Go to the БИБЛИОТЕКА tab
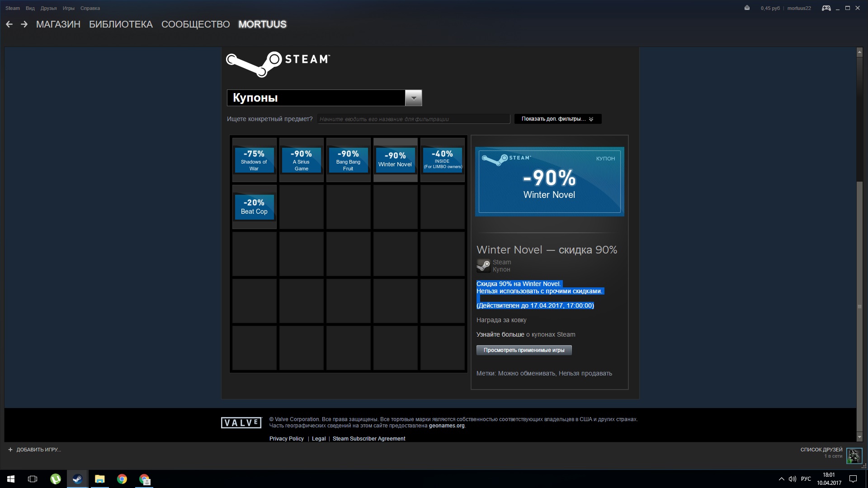 point(121,24)
